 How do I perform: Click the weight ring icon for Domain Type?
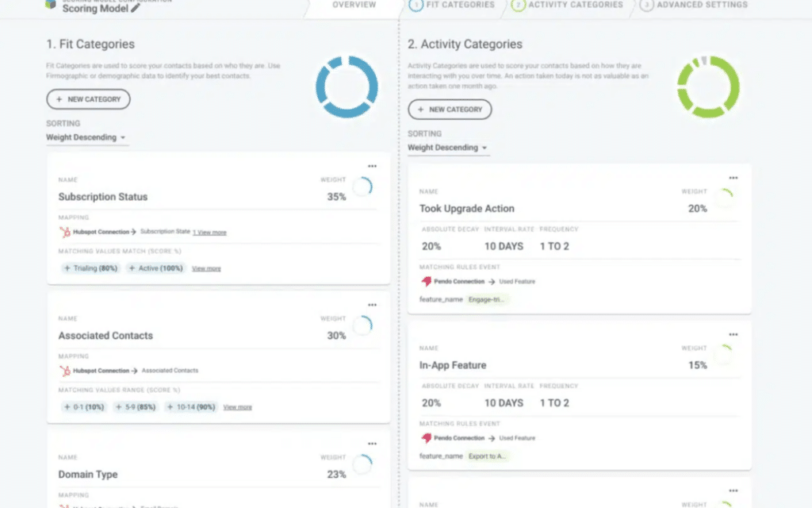(362, 464)
